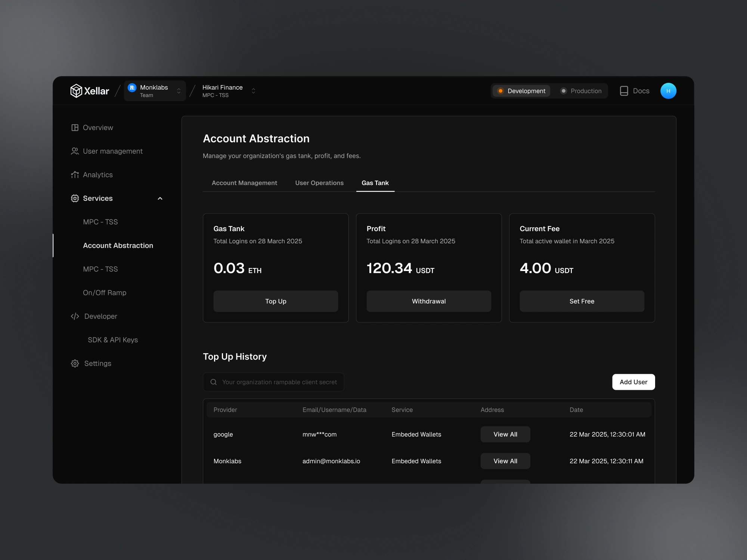Screen dimensions: 747x560
Task: Switch to the User Operations tab
Action: 319,183
